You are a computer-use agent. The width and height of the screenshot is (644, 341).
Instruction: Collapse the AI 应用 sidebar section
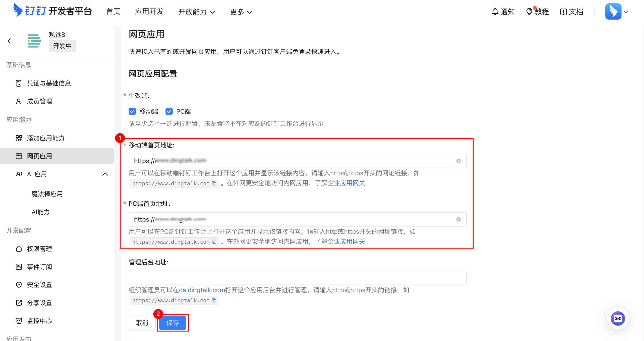105,174
